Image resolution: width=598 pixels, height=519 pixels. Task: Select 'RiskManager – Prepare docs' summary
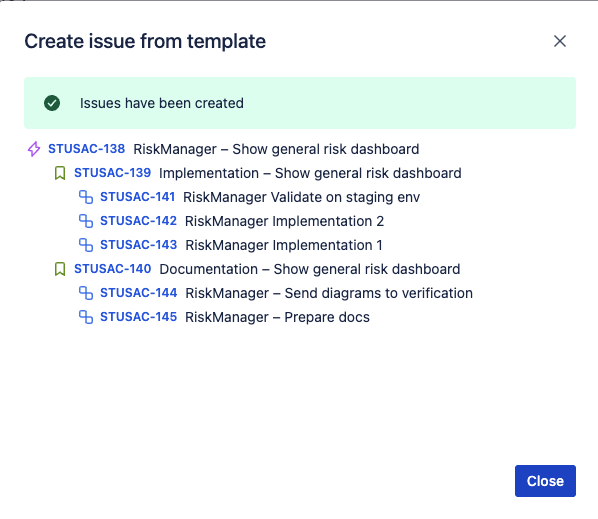tap(277, 317)
